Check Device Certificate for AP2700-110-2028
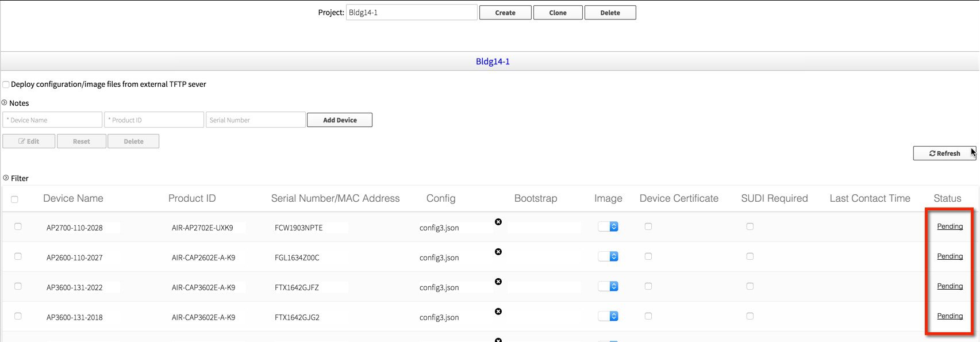This screenshot has height=342, width=980. click(648, 226)
